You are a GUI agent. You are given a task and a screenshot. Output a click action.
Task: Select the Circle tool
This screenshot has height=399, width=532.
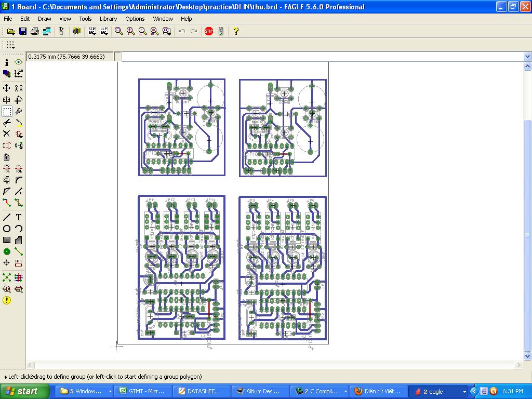[6, 229]
